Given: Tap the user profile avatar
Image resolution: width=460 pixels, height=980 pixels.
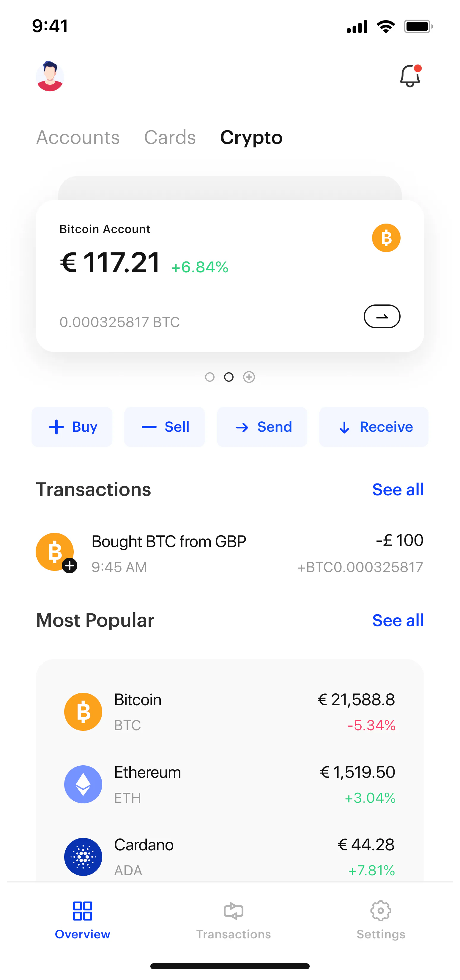Looking at the screenshot, I should click(x=50, y=76).
